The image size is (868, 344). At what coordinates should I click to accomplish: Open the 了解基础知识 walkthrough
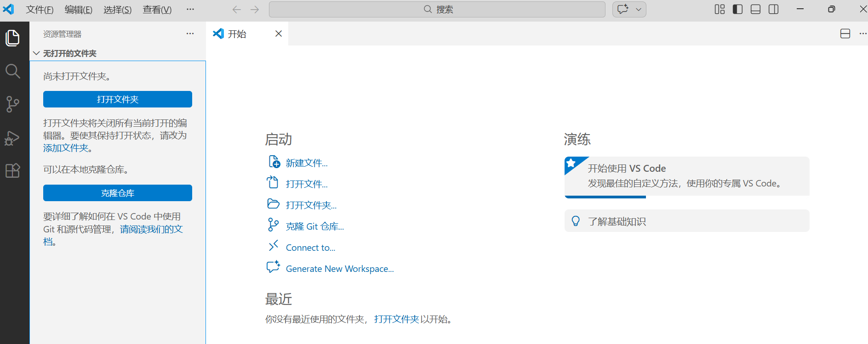click(687, 221)
